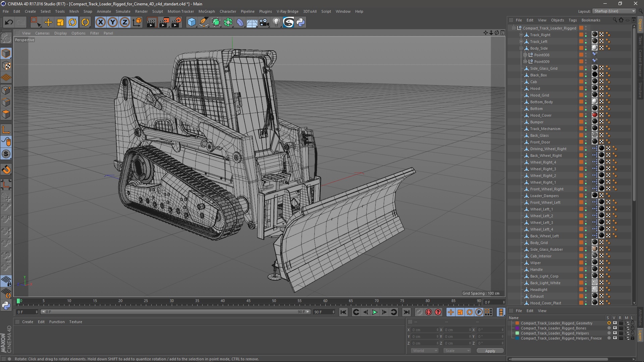Screen dimensions: 644x362
Task: Enable Polygons mode in left toolbar
Action: click(x=6, y=114)
